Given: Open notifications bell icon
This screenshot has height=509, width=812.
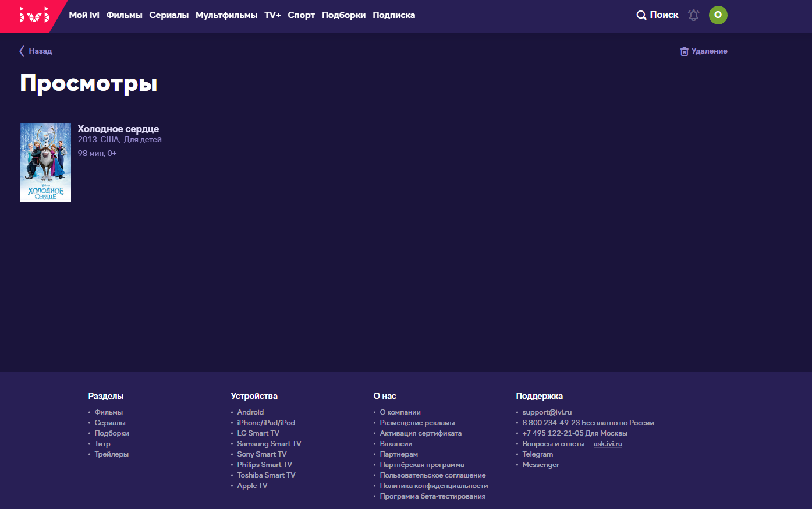Looking at the screenshot, I should [x=693, y=15].
